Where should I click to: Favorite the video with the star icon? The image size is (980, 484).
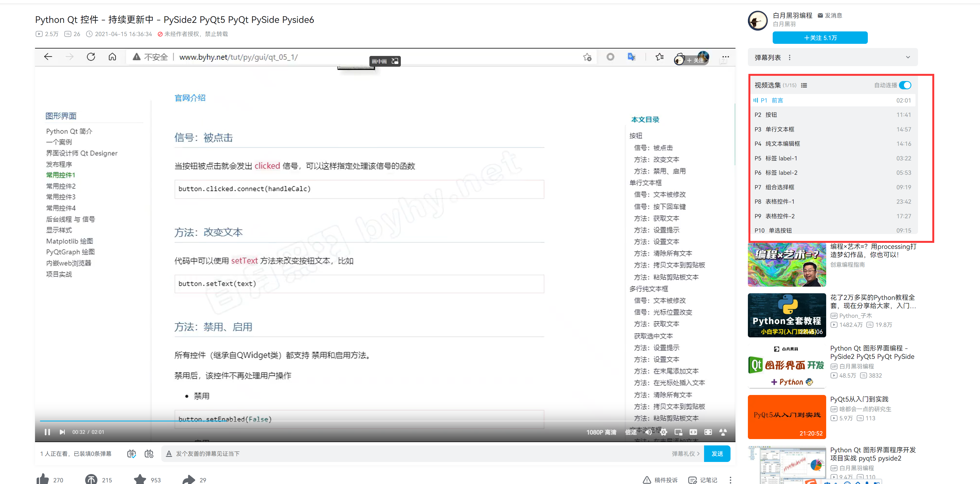coord(140,479)
